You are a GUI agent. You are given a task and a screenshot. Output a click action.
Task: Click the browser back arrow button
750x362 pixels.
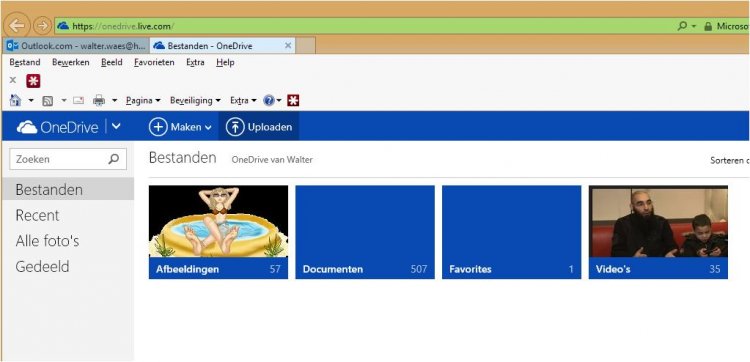point(17,25)
